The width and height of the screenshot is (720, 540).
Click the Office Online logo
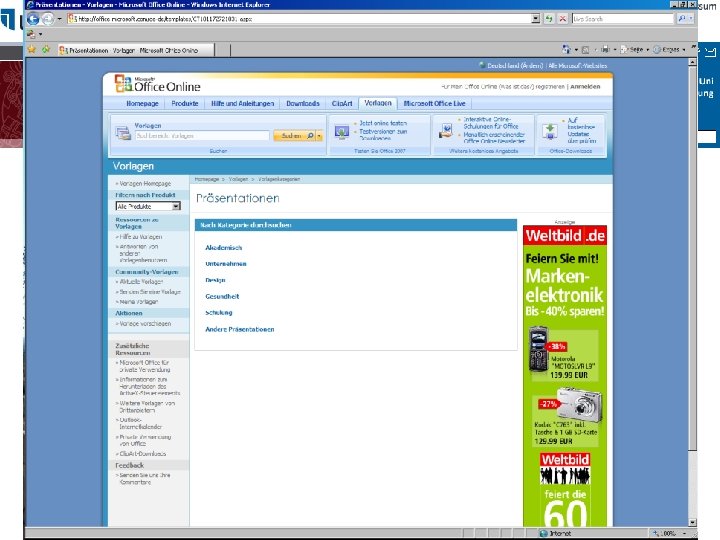pos(158,84)
